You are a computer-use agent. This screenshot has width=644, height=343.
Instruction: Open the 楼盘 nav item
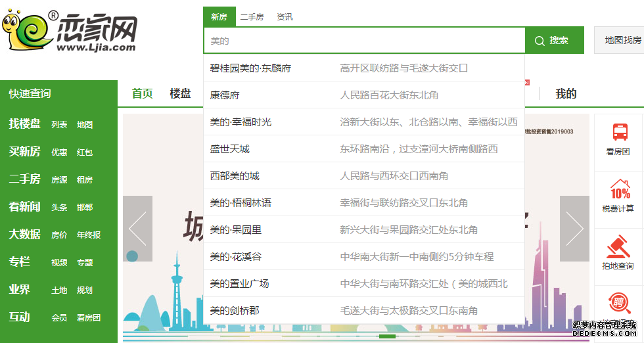pyautogui.click(x=180, y=93)
